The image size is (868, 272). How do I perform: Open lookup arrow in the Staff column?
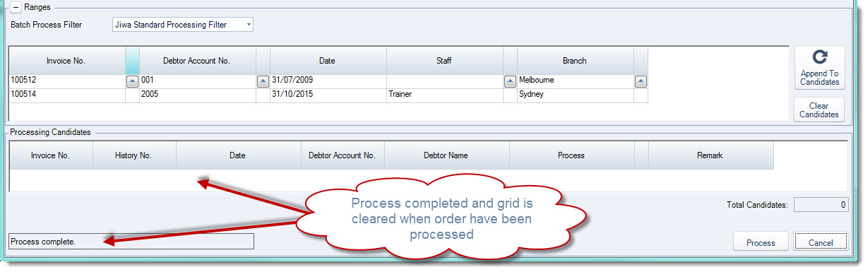(x=510, y=81)
